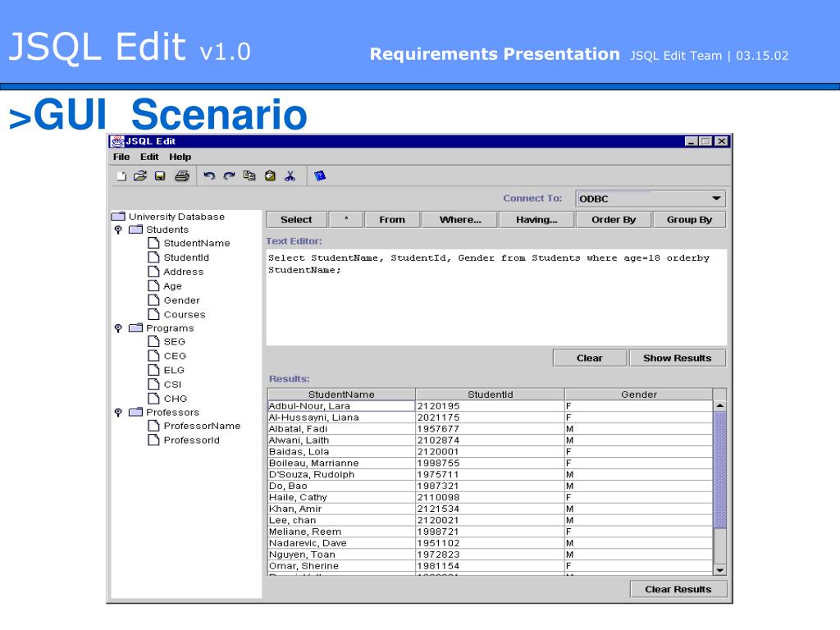Viewport: 840px width, 630px height.
Task: Open the File menu
Action: (121, 157)
